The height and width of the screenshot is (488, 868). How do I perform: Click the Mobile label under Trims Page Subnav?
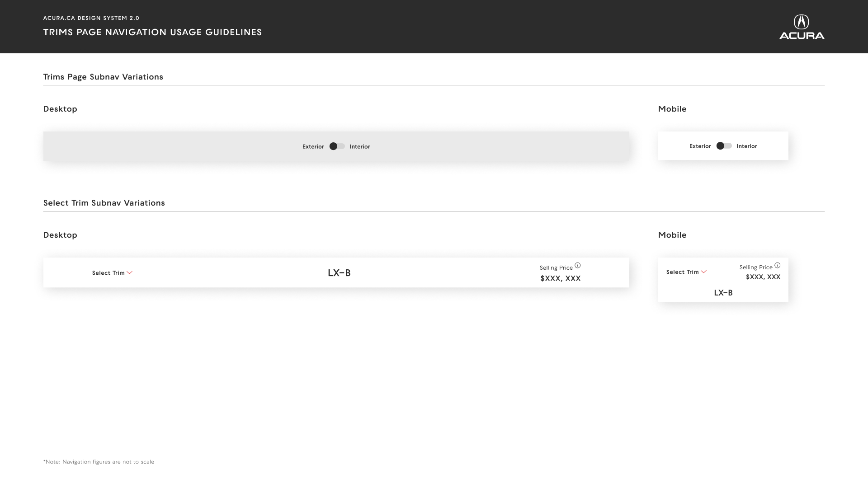pos(672,109)
